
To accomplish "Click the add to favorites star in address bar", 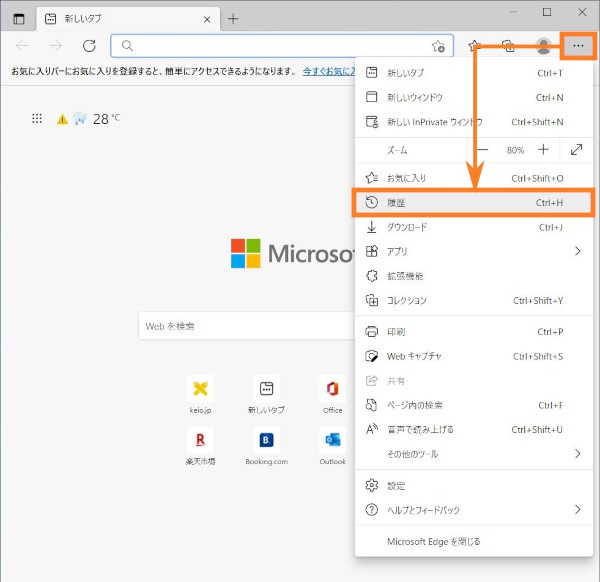I will pos(438,46).
